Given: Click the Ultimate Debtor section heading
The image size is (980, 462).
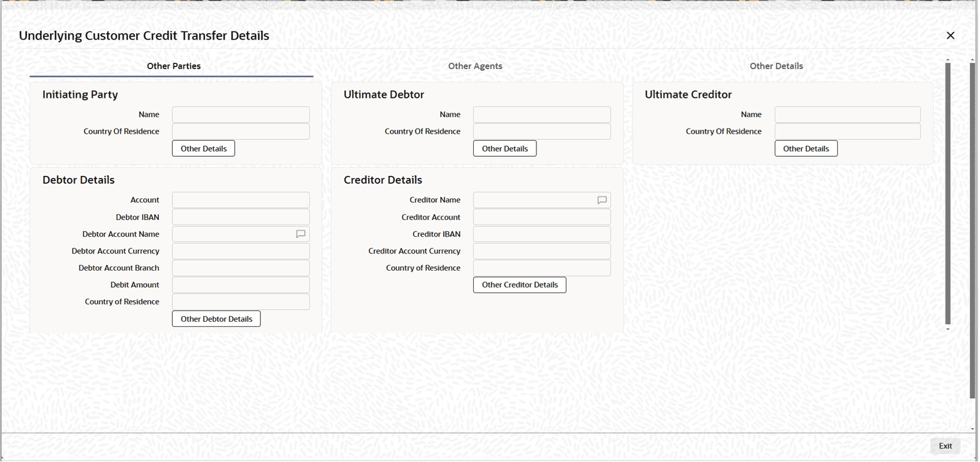Looking at the screenshot, I should [x=384, y=95].
